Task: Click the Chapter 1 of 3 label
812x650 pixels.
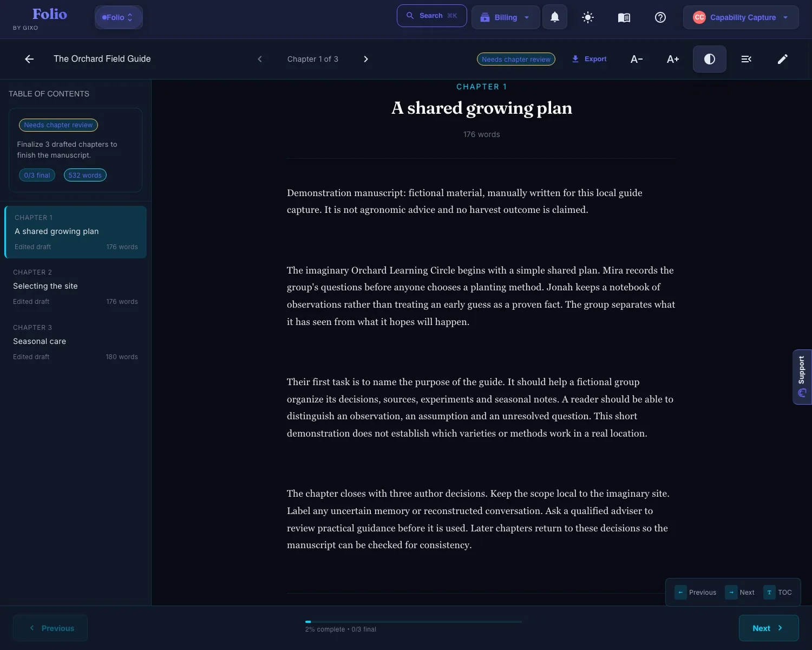Action: [313, 59]
